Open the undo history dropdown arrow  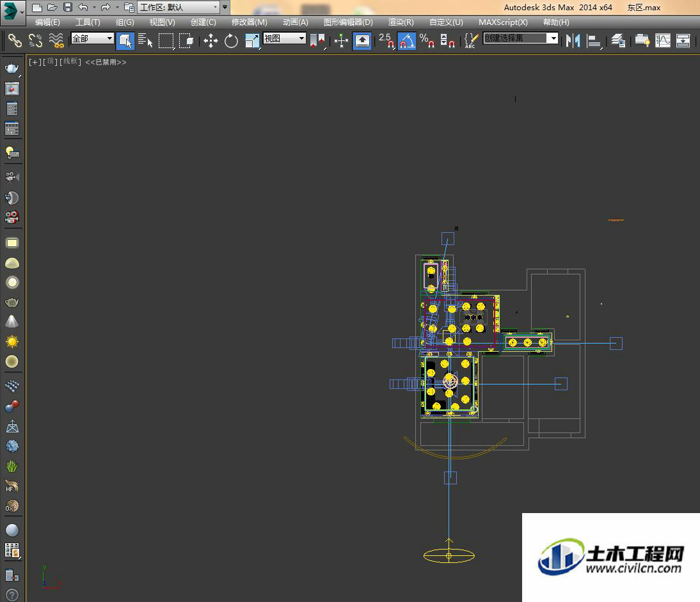(x=94, y=7)
